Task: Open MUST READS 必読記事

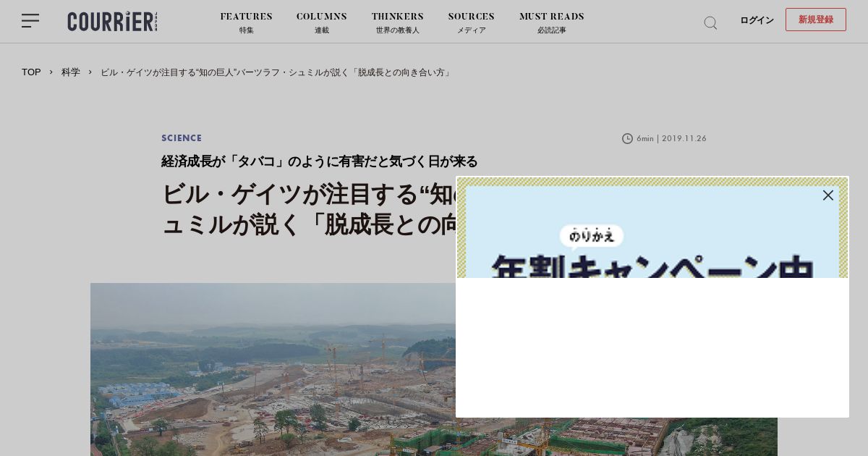Action: [x=552, y=22]
